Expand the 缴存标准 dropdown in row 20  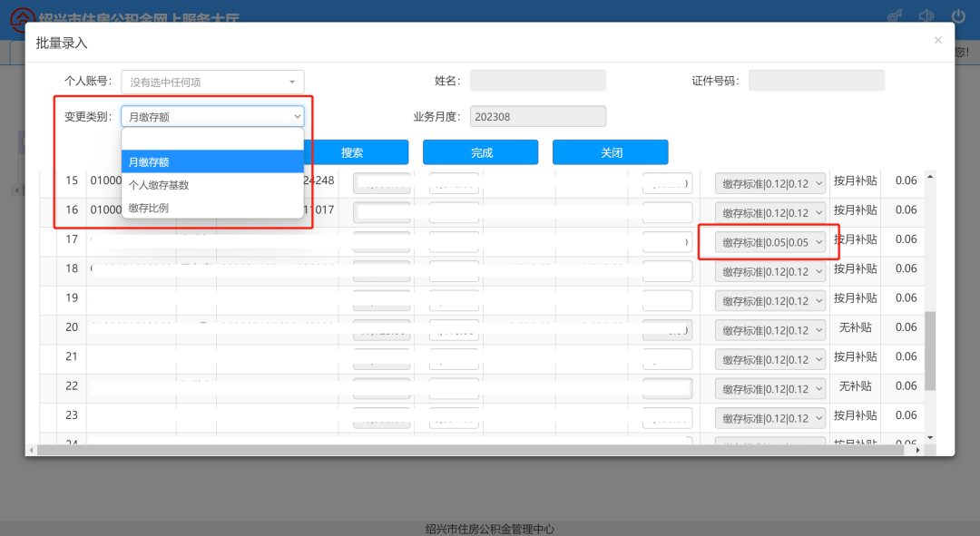coord(770,330)
